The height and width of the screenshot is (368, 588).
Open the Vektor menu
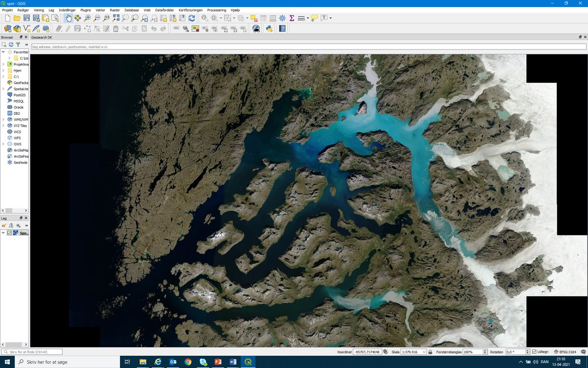tap(99, 10)
